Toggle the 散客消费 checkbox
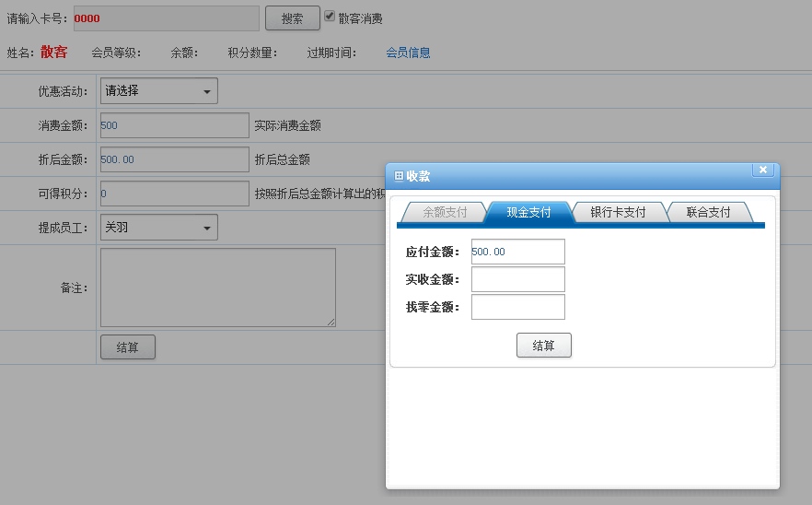The image size is (812, 505). [x=330, y=17]
